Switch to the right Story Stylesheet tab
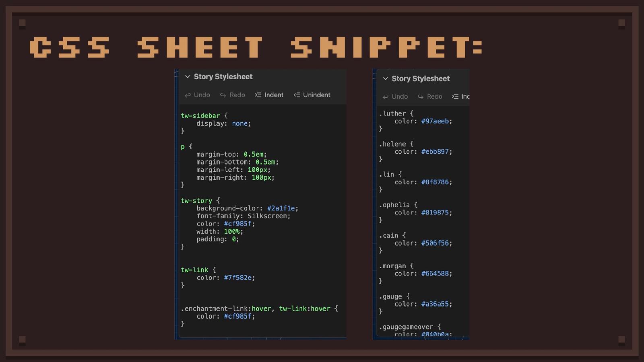The height and width of the screenshot is (362, 644). tap(421, 78)
